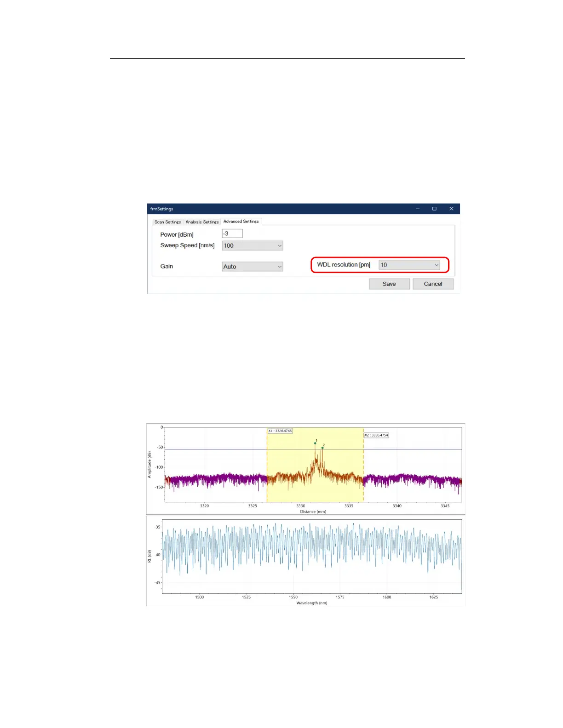Click peak marker 2 on the amplitude plot

(x=322, y=448)
